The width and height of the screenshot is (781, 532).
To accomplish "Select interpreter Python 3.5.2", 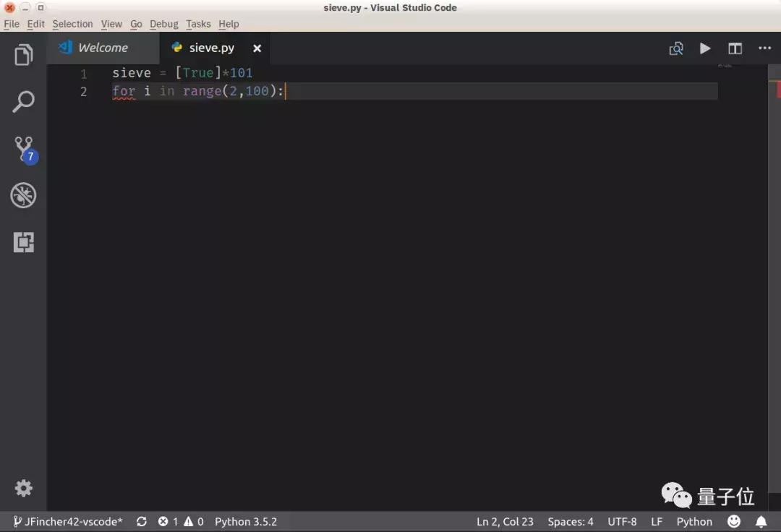I will pos(247,521).
